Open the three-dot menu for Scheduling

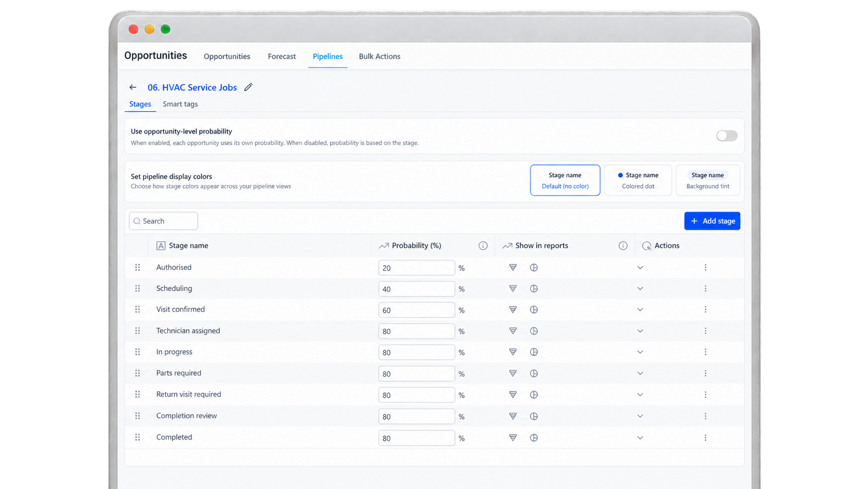(x=705, y=288)
